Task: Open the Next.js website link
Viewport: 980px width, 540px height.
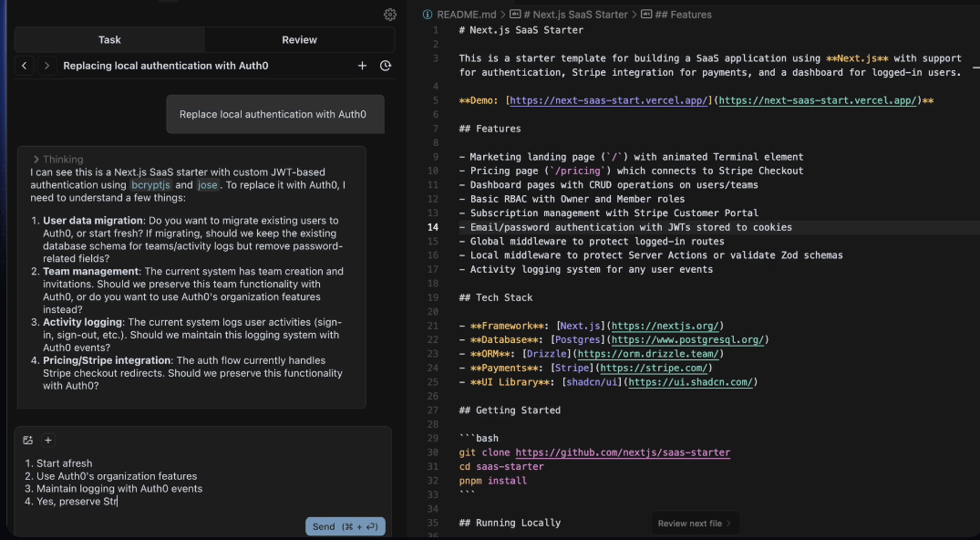Action: (x=666, y=326)
